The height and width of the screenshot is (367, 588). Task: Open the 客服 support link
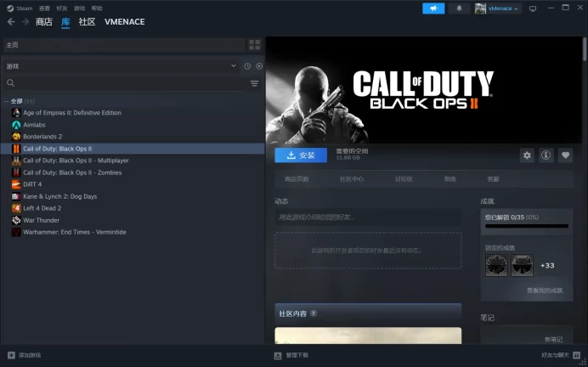point(493,179)
